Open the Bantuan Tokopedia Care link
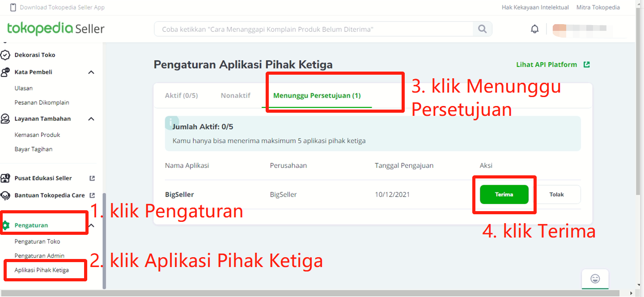Image resolution: width=644 pixels, height=297 pixels. coord(50,195)
